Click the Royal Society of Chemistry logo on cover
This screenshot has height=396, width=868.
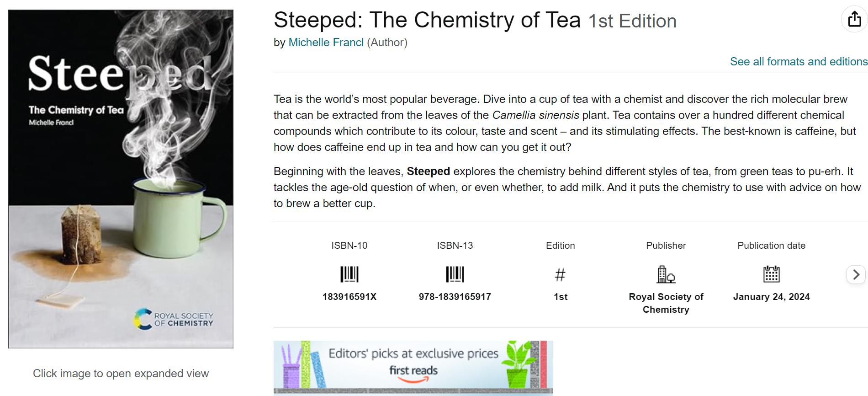pyautogui.click(x=174, y=319)
